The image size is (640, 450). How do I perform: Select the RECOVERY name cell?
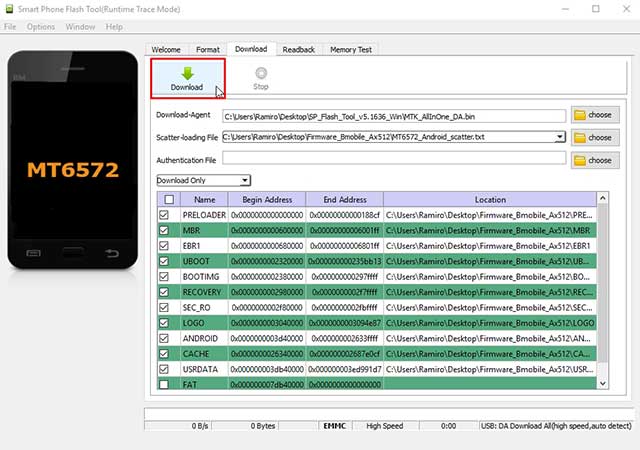(x=204, y=292)
